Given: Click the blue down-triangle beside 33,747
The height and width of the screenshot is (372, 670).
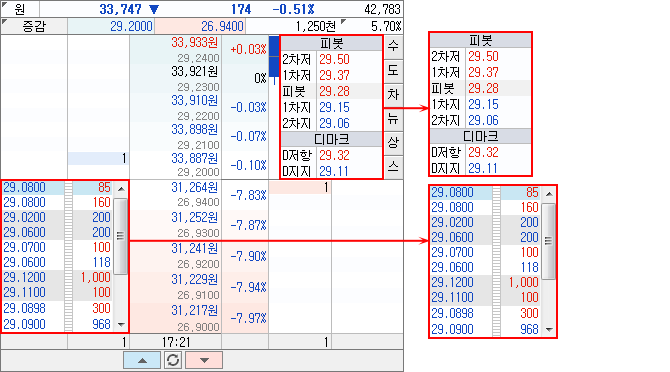Looking at the screenshot, I should (x=154, y=9).
